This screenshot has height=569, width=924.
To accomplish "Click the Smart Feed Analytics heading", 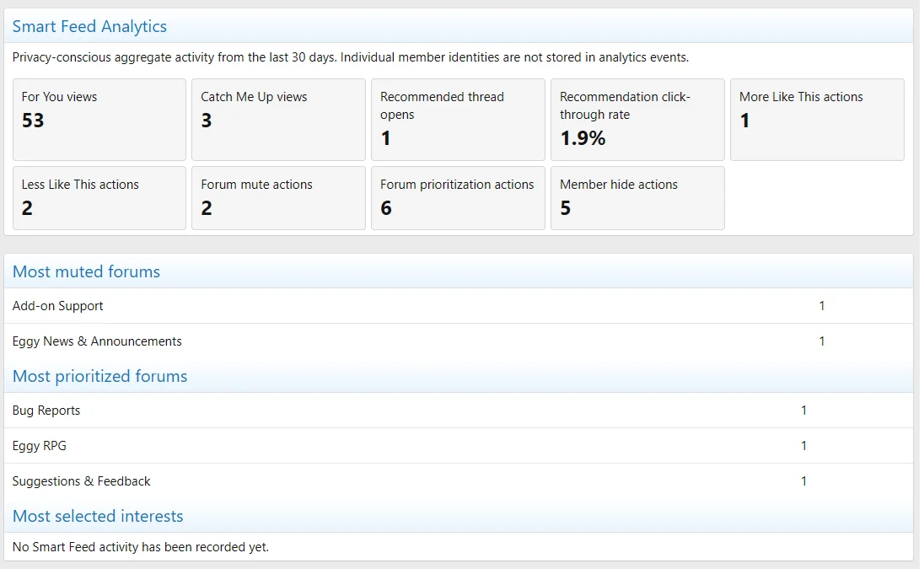I will click(89, 26).
